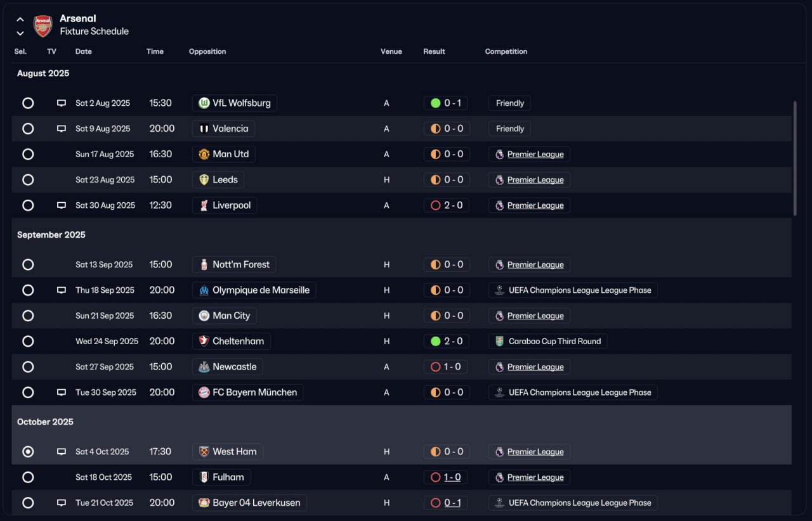Click the vertical scrollbar of fixture list

click(795, 158)
